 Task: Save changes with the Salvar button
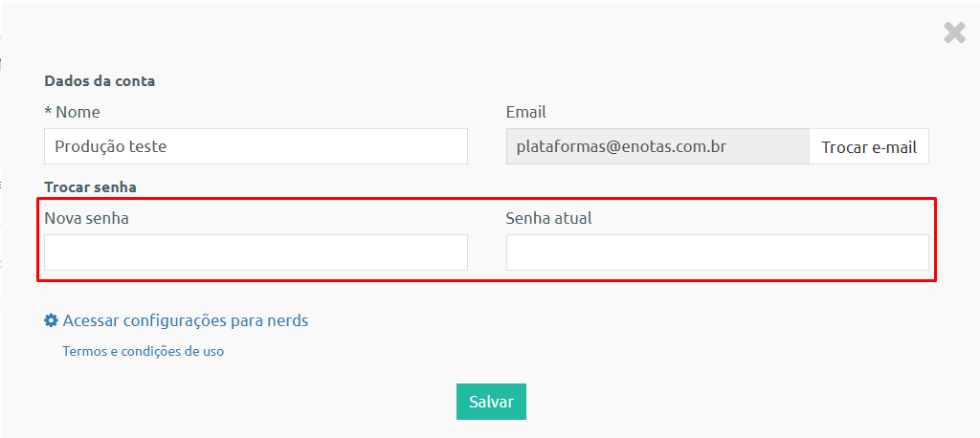491,402
